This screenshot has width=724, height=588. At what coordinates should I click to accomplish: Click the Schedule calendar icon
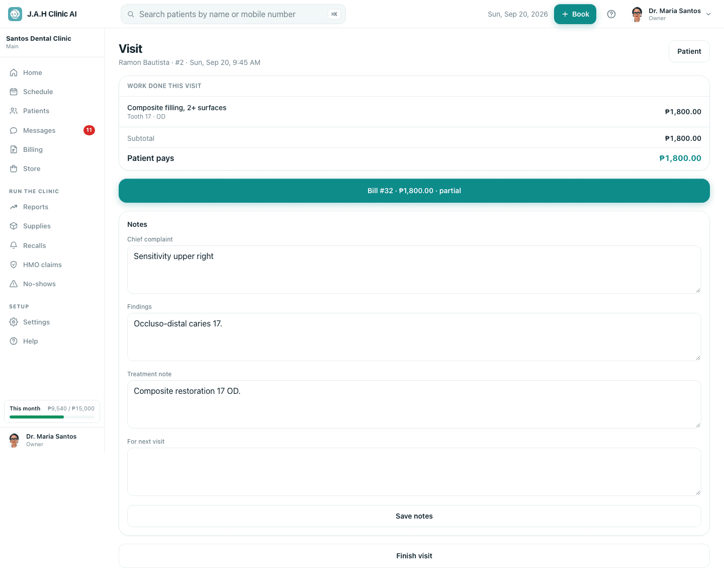point(14,92)
